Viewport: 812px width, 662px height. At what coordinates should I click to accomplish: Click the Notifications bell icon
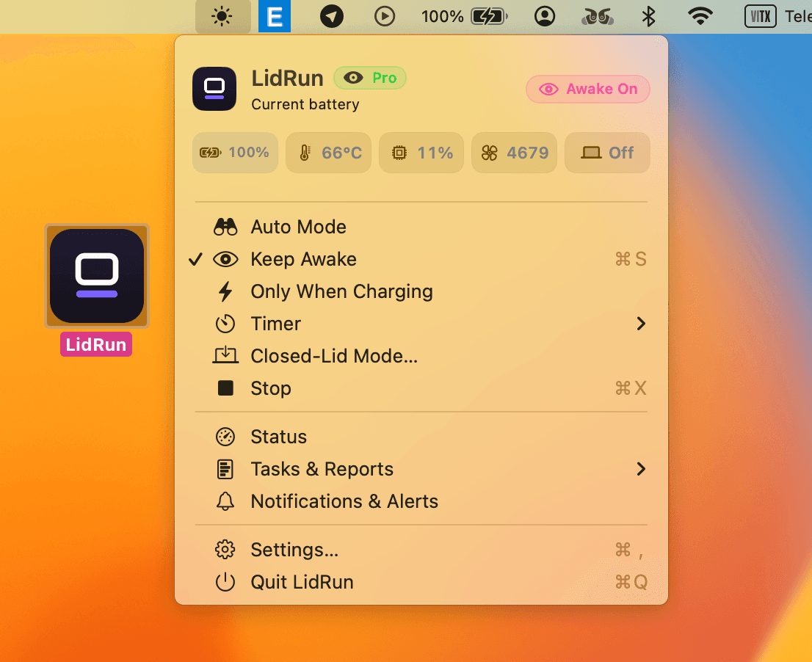[x=225, y=501]
